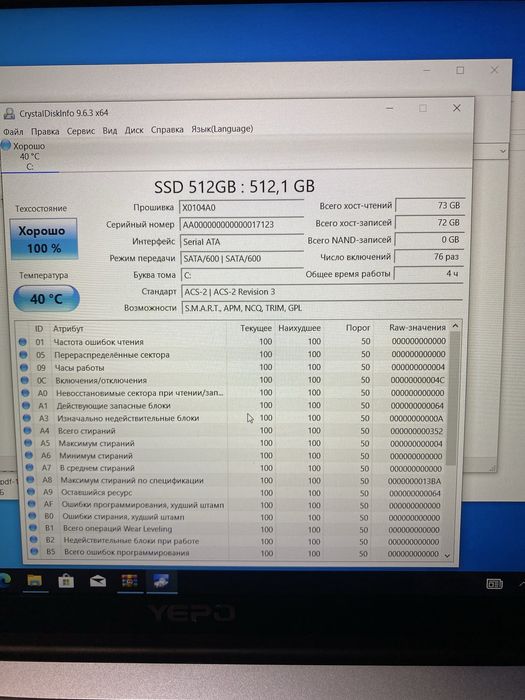
Task: Click the Возможности field with S.M.A.R.T., APM
Action: click(x=321, y=308)
